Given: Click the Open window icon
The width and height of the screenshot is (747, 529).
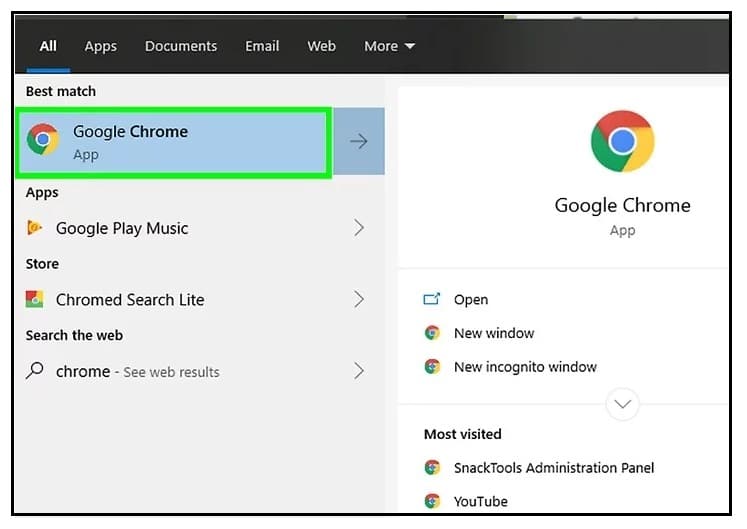Looking at the screenshot, I should point(432,299).
